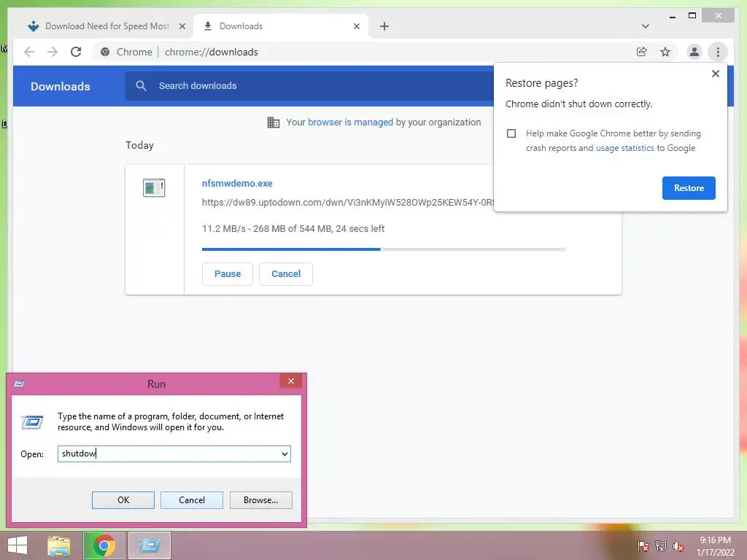Open the nfsmwdemo.exe file link
The height and width of the screenshot is (560, 747).
click(x=237, y=183)
